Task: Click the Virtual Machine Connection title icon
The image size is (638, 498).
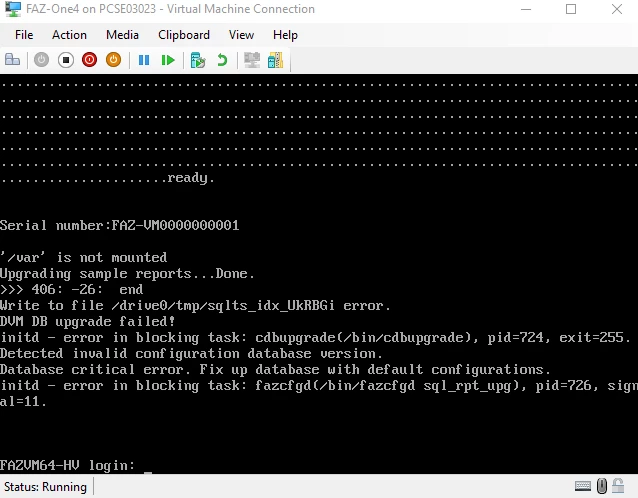Action: (x=13, y=9)
